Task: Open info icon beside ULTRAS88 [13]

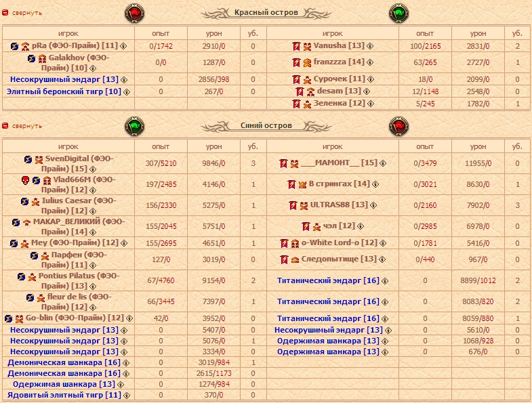Action: [373, 206]
